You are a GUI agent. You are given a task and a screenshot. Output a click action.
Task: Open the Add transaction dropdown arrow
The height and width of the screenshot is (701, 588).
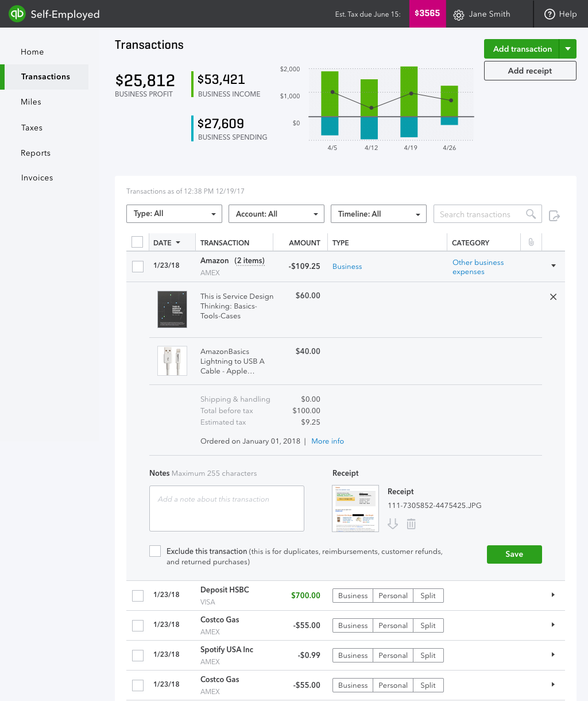[568, 49]
